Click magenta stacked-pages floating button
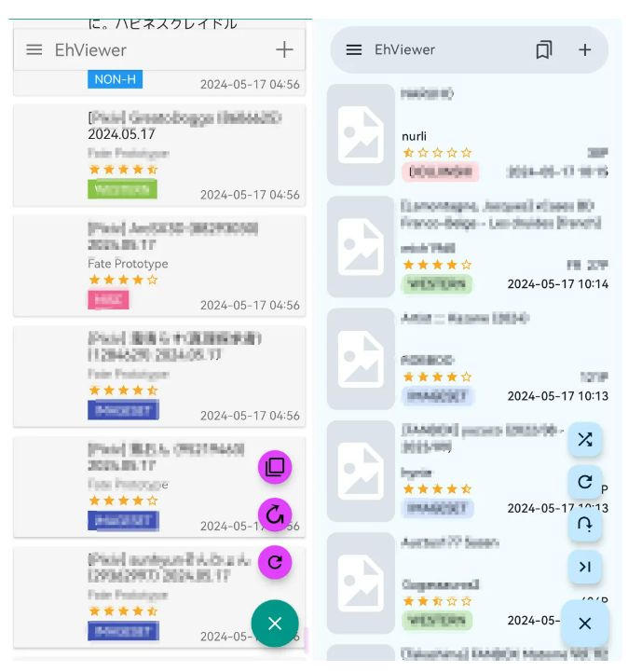 click(275, 467)
